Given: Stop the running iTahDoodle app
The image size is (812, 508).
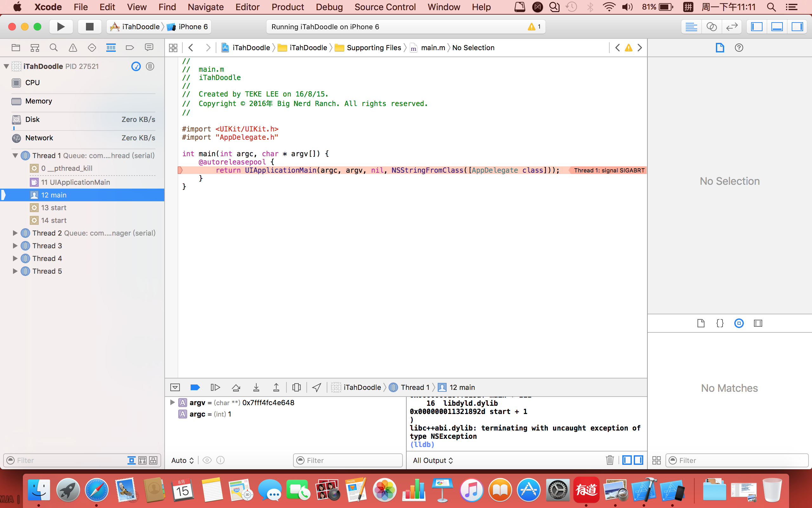Looking at the screenshot, I should 89,27.
